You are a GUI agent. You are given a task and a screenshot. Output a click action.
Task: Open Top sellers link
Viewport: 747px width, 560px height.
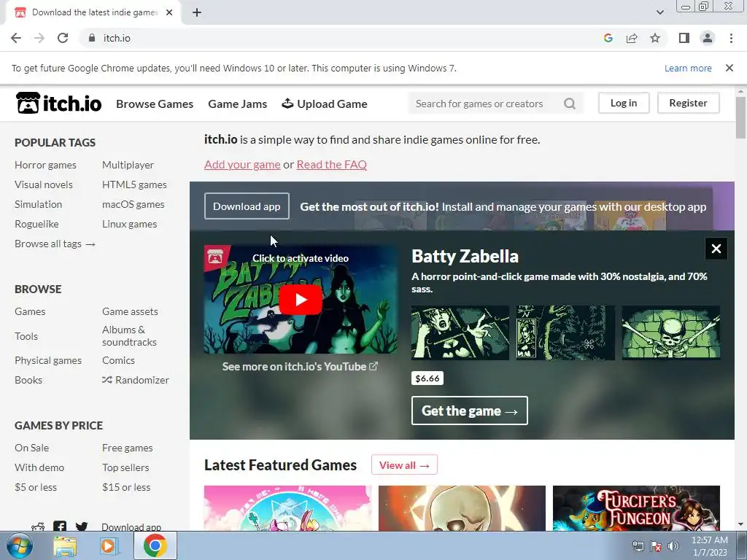(x=125, y=467)
